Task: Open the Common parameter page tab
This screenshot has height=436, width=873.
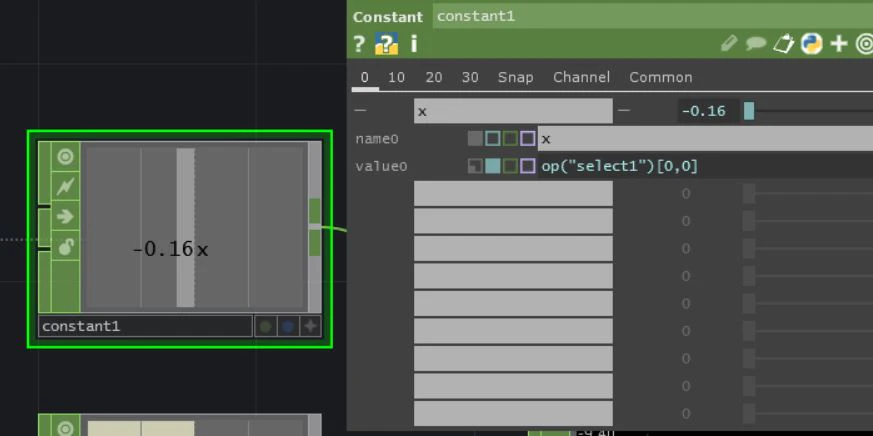Action: (661, 77)
